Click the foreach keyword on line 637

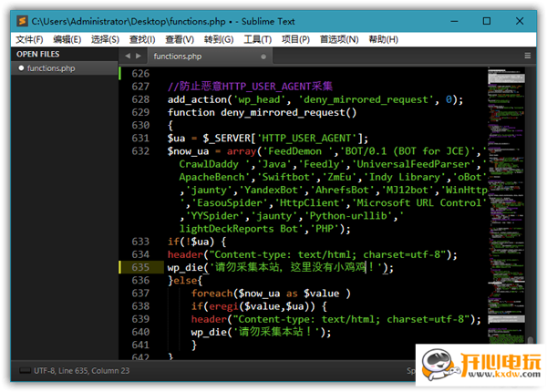click(212, 294)
